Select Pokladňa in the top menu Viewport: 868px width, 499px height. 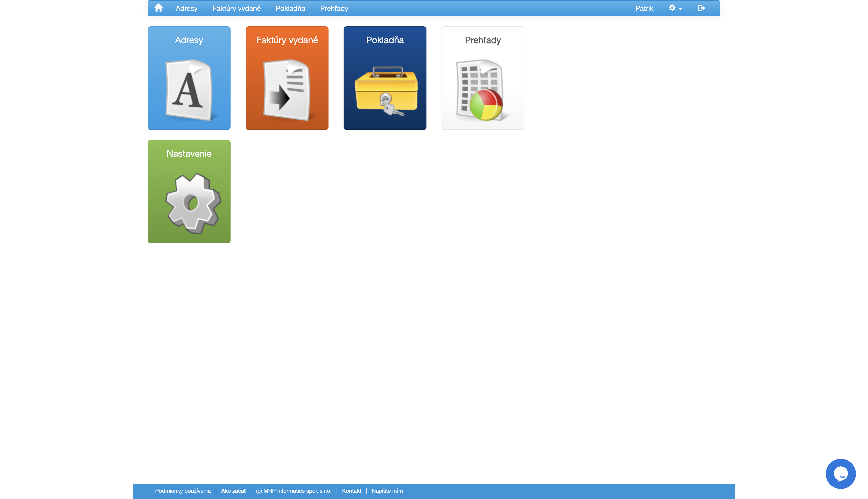click(290, 8)
